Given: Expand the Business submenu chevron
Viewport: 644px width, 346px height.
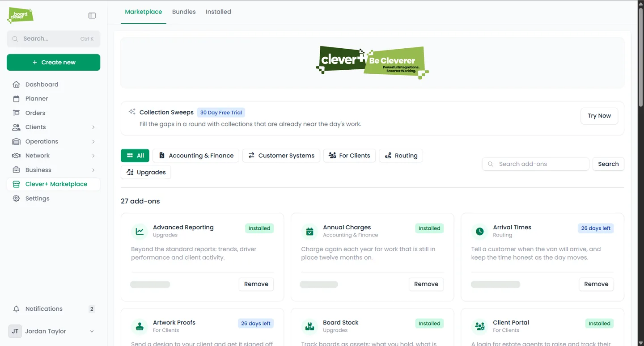Looking at the screenshot, I should click(93, 170).
